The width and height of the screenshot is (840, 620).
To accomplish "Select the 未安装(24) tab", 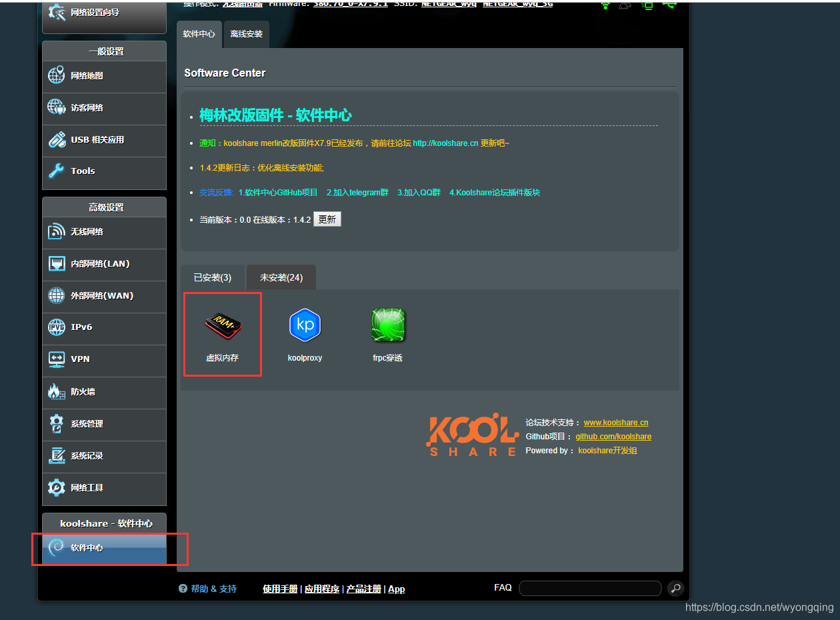I will pos(281,277).
